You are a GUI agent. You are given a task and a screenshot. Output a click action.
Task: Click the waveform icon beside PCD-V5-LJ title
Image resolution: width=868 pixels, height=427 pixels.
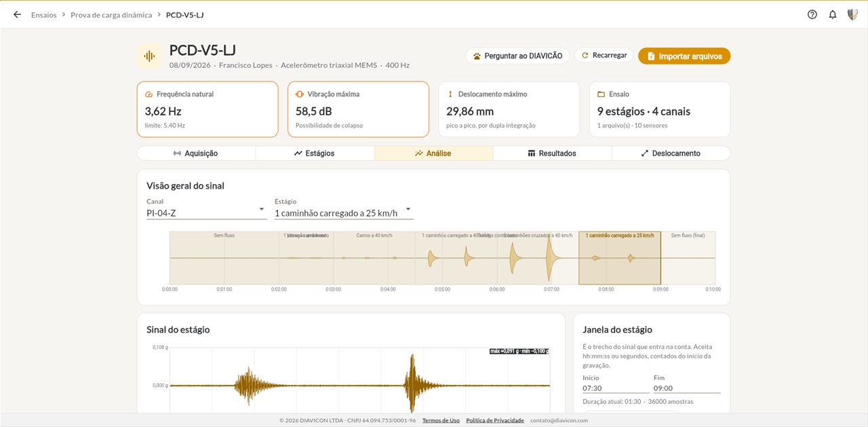click(149, 56)
